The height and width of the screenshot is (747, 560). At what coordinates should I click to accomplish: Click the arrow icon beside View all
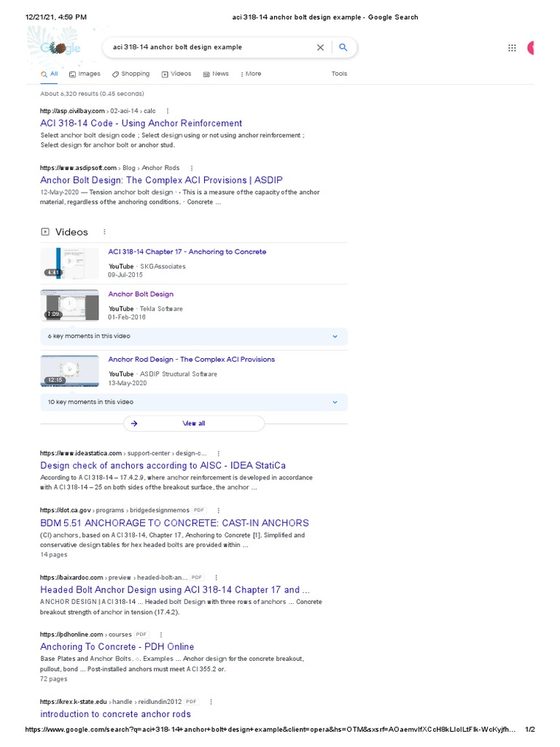[134, 424]
